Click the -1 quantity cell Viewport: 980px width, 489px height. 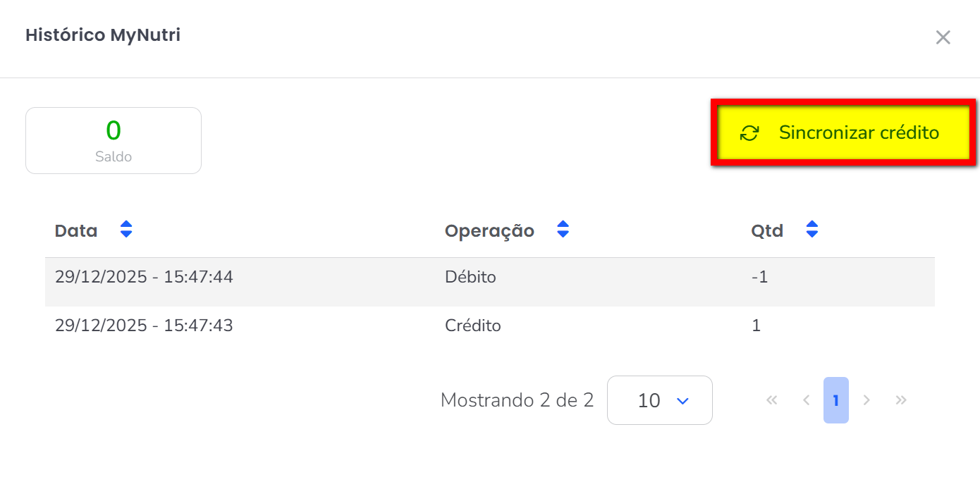pos(759,278)
